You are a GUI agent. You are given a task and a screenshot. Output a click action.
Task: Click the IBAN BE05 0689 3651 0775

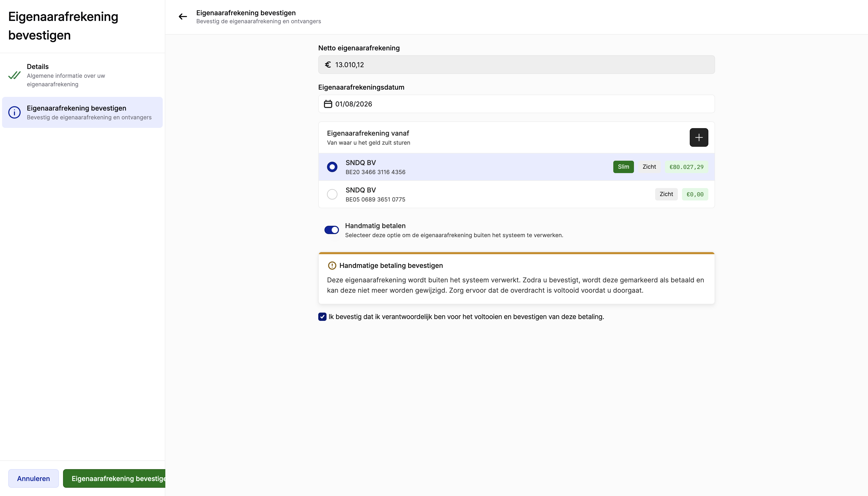pos(375,199)
